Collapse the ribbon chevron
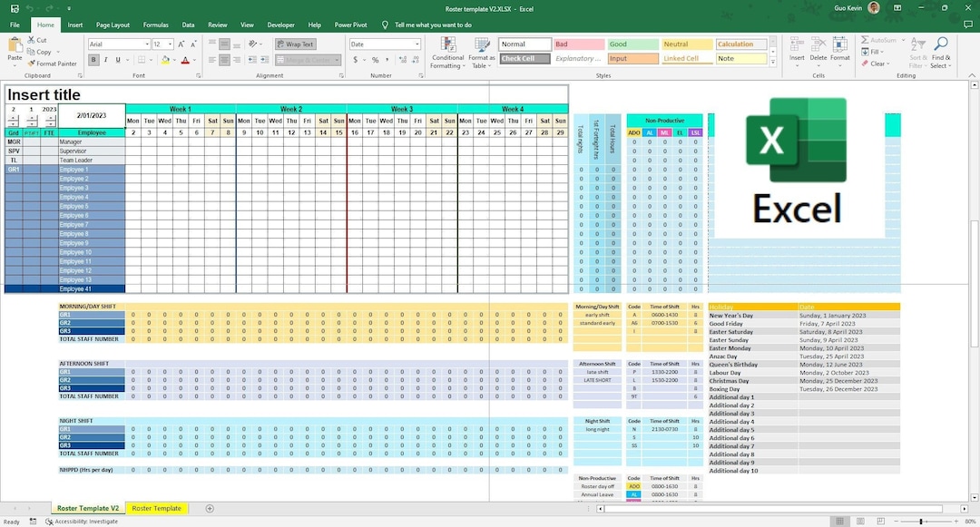Screen dimensions: 980x527 tap(972, 75)
